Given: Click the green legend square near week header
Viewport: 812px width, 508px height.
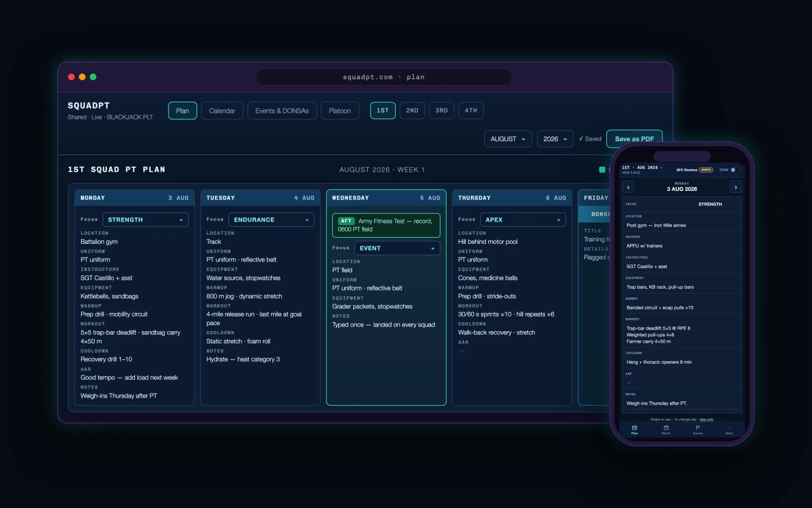Looking at the screenshot, I should (x=602, y=170).
